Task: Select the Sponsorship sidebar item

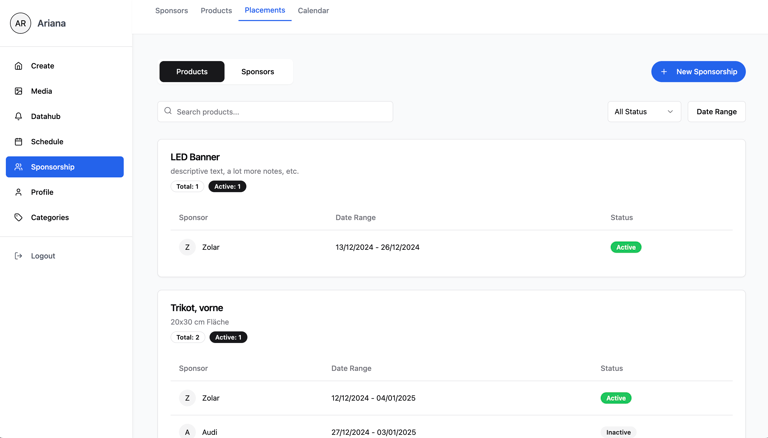Action: click(65, 167)
